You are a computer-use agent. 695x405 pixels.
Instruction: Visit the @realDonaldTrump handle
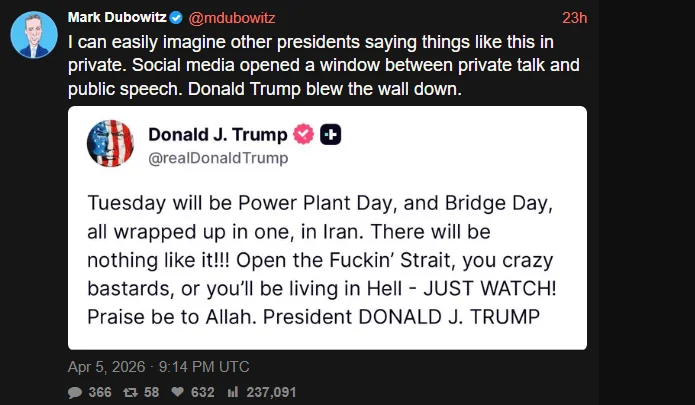pyautogui.click(x=217, y=157)
